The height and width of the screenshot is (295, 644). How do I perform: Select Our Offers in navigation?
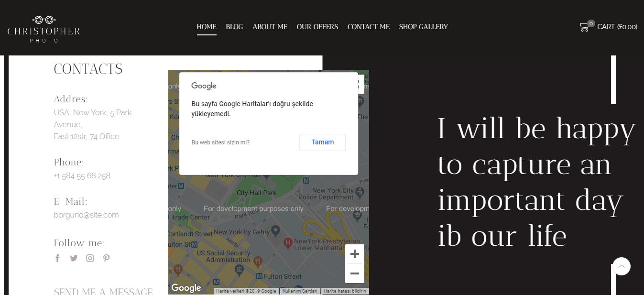pyautogui.click(x=317, y=27)
